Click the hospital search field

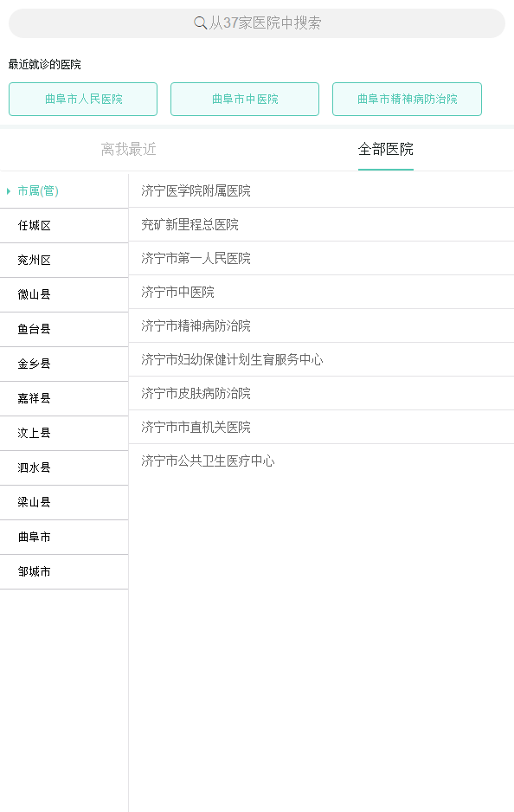coord(257,23)
